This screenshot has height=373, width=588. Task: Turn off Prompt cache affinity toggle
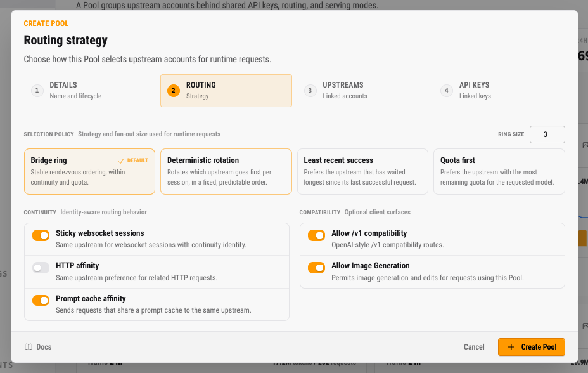tap(41, 301)
